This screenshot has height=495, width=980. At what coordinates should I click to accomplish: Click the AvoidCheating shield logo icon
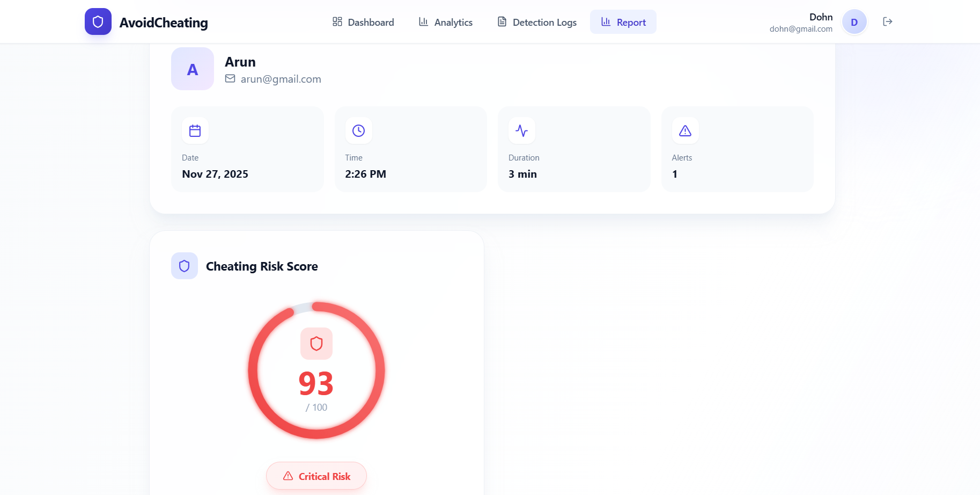pos(98,21)
